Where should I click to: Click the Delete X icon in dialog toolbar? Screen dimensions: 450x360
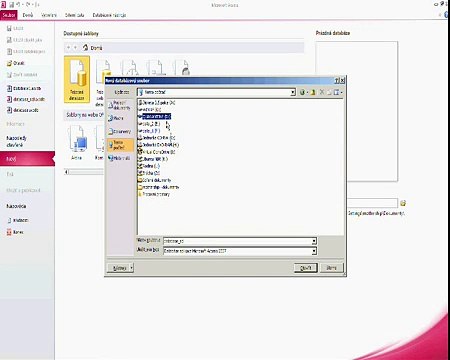click(322, 92)
